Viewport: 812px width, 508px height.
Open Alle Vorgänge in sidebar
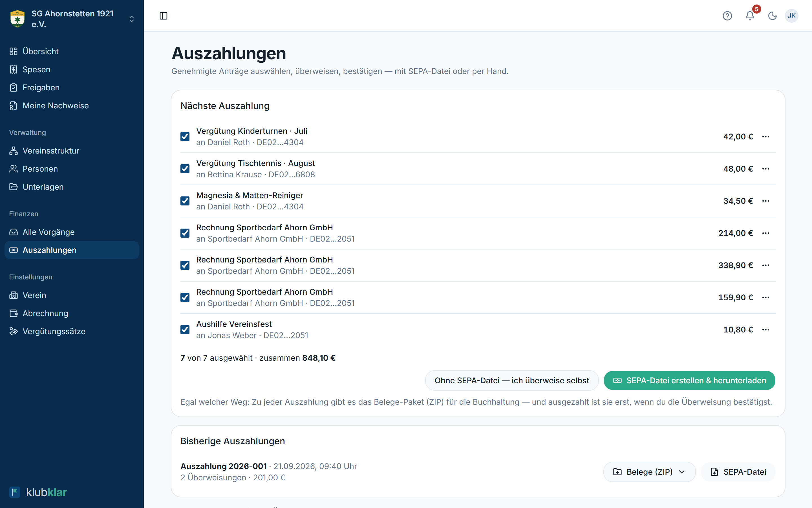tap(72, 232)
